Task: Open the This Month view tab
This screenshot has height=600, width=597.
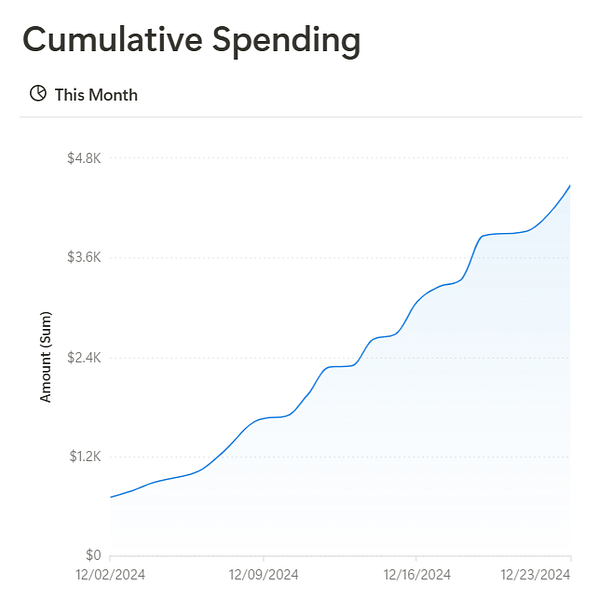Action: click(x=83, y=95)
